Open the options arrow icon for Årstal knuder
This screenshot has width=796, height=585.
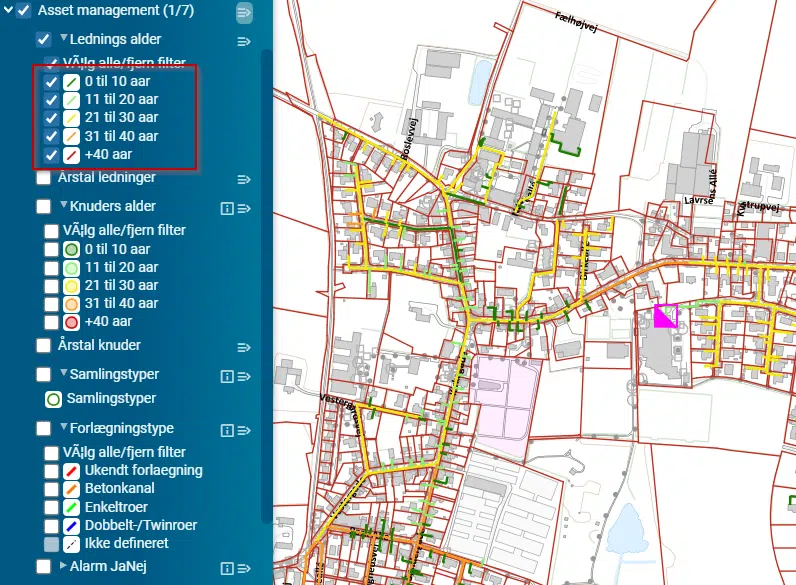243,347
